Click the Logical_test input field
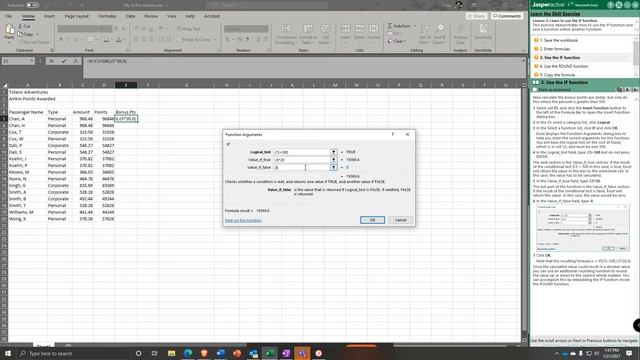The height and width of the screenshot is (360, 640). 301,152
